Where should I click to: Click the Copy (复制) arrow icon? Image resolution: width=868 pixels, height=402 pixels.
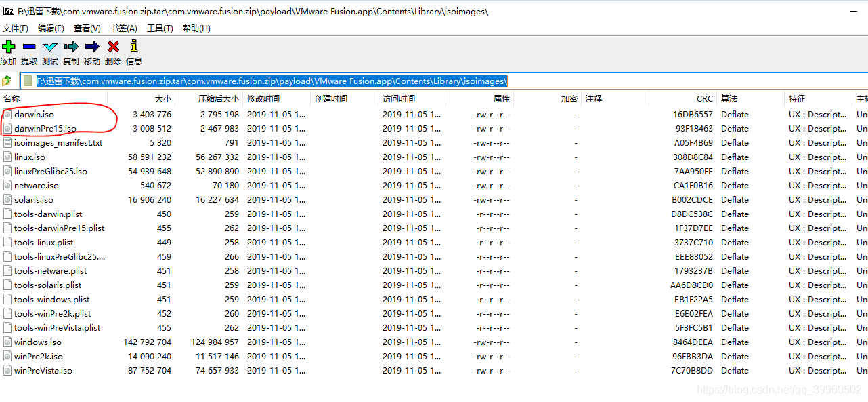coord(71,47)
